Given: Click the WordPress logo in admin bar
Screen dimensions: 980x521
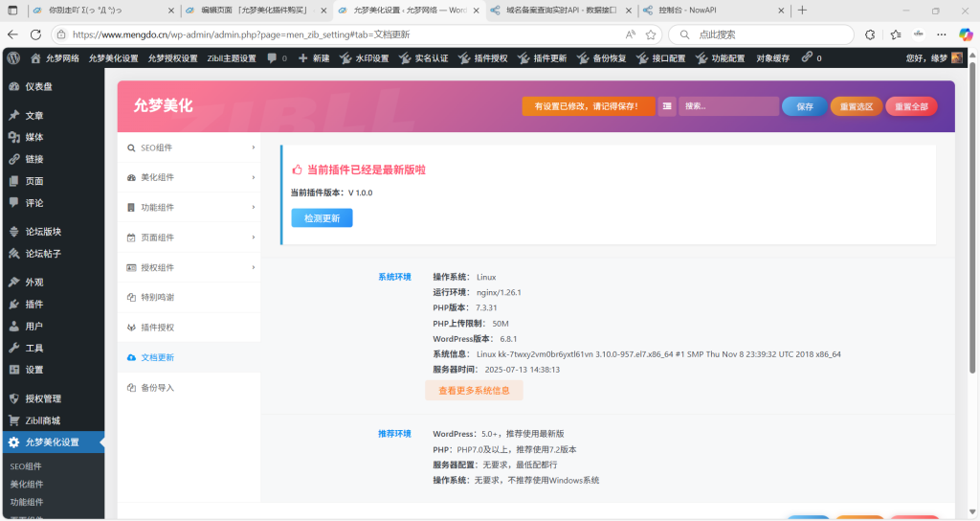Looking at the screenshot, I should [13, 58].
